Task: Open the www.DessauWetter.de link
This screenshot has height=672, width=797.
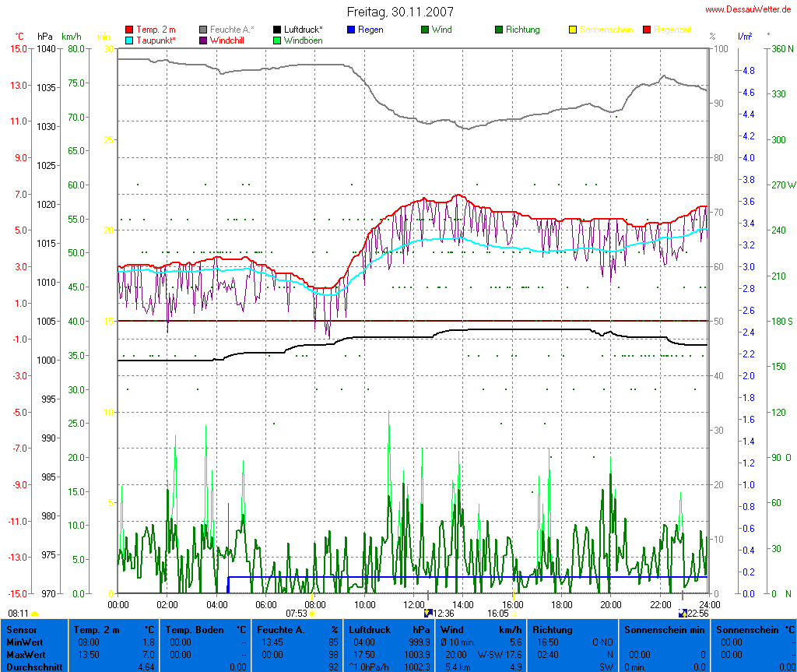Action: coord(749,9)
